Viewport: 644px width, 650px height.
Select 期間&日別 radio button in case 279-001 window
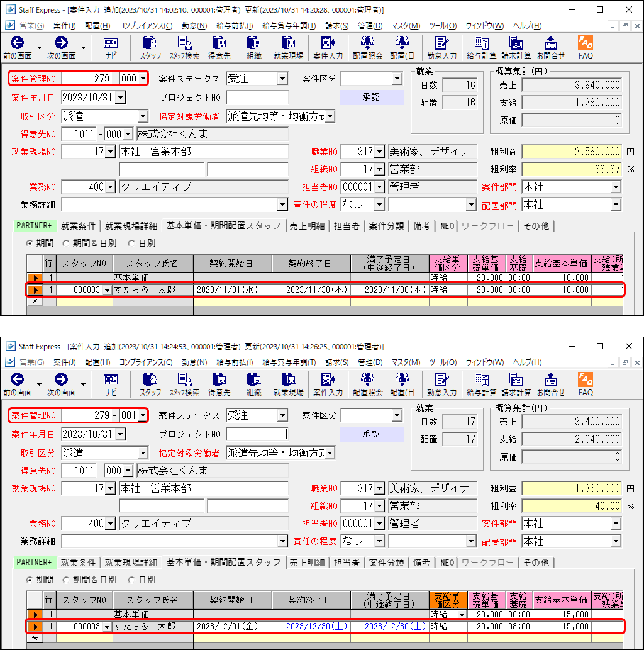coord(67,580)
